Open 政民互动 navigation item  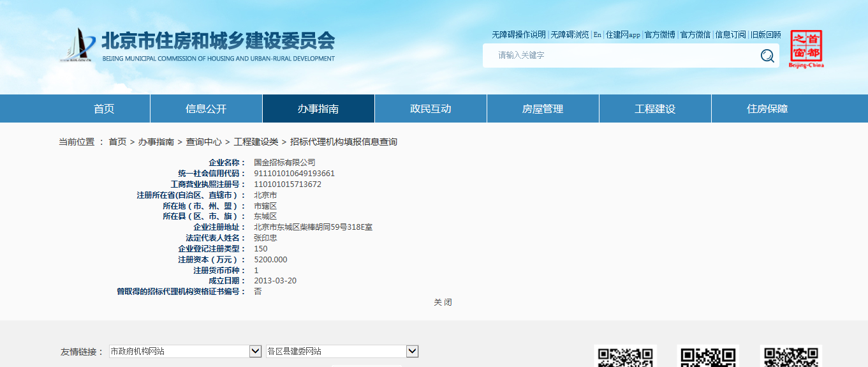click(430, 109)
